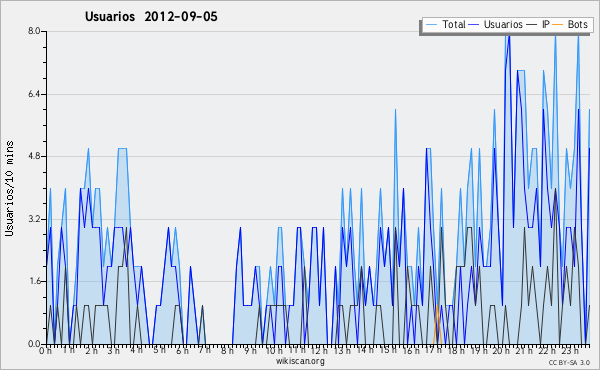Screen dimensions: 600x370
Task: Click the '14 h' x-axis label
Action: (x=365, y=350)
